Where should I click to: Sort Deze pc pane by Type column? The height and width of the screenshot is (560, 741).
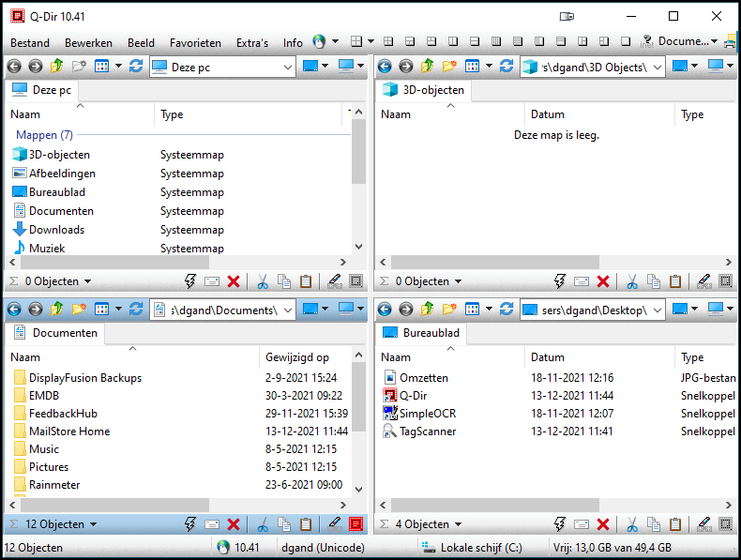pos(249,114)
